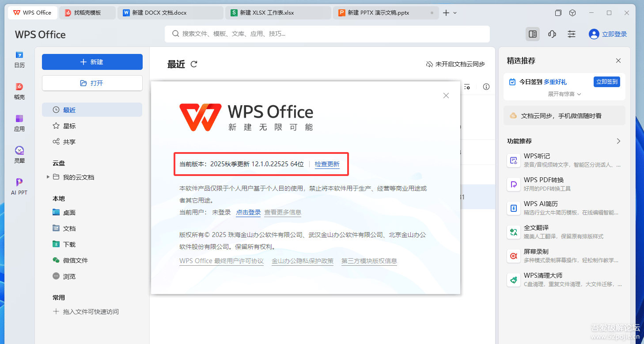Switch to the 找稻壳模板 tab

click(x=87, y=13)
